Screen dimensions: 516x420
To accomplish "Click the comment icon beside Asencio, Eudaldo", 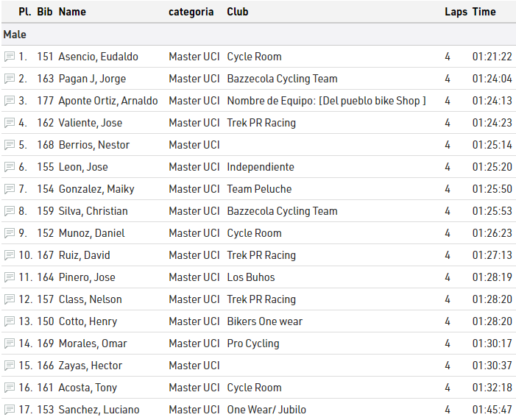I will pyautogui.click(x=10, y=57).
